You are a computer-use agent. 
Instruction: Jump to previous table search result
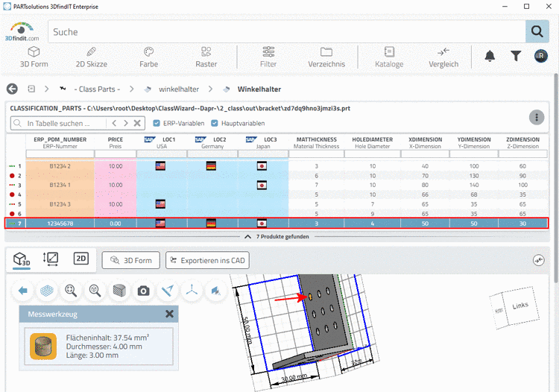tap(114, 123)
